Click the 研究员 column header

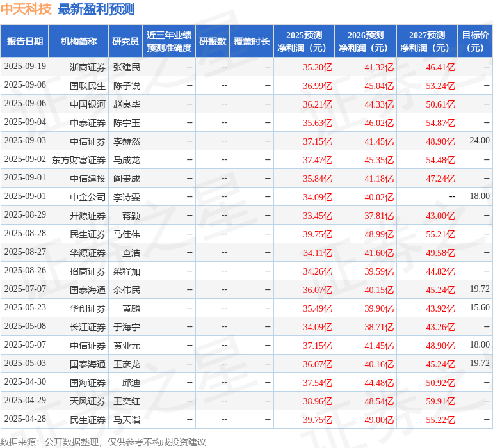(x=125, y=42)
